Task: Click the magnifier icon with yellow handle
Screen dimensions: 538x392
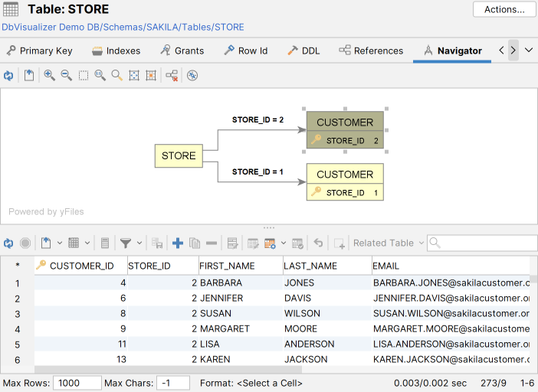Action: pos(117,75)
